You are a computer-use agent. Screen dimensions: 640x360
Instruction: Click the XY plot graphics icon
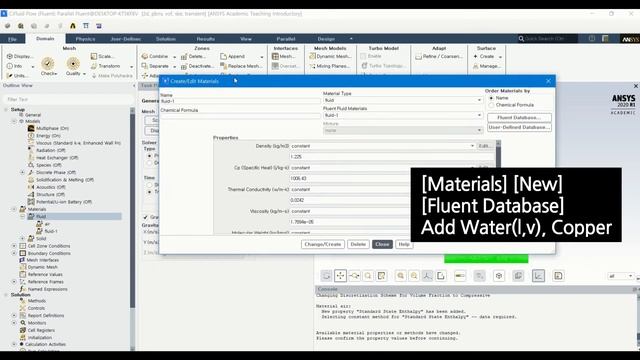[538, 276]
